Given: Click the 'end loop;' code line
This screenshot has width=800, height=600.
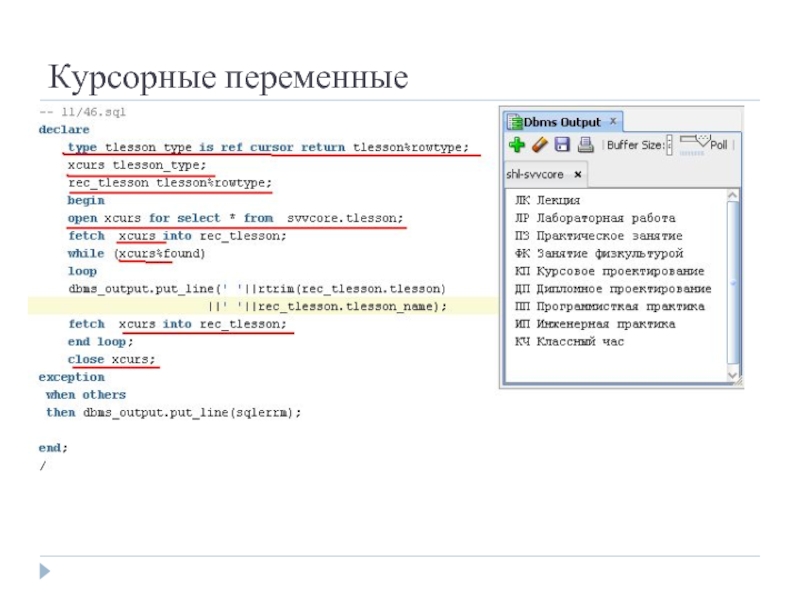Looking at the screenshot, I should (x=101, y=342).
